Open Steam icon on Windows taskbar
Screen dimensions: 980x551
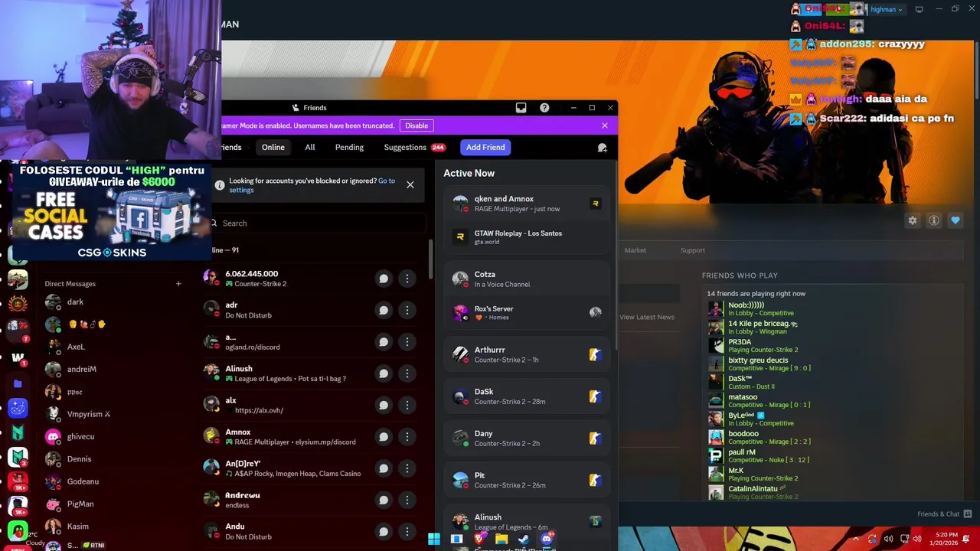pyautogui.click(x=524, y=540)
